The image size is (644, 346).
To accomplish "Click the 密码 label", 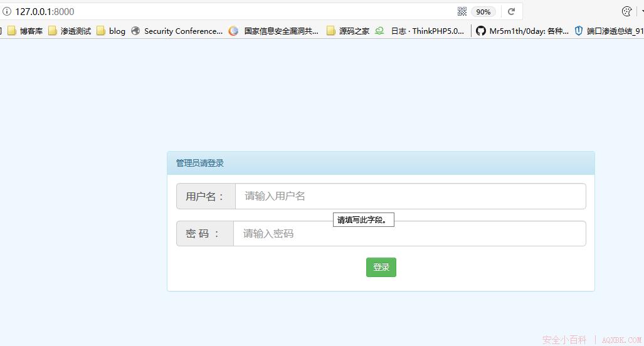I will 205,234.
